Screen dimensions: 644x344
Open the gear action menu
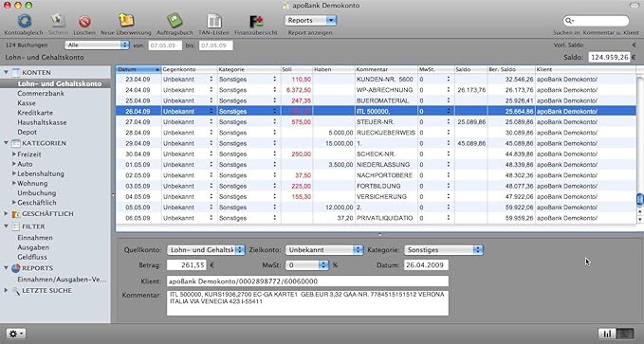point(15,334)
